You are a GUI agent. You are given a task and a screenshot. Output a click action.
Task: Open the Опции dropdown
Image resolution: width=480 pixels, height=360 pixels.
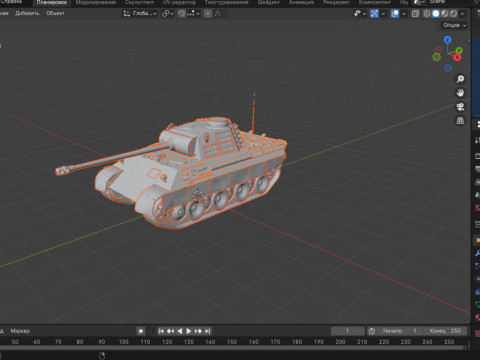click(454, 25)
